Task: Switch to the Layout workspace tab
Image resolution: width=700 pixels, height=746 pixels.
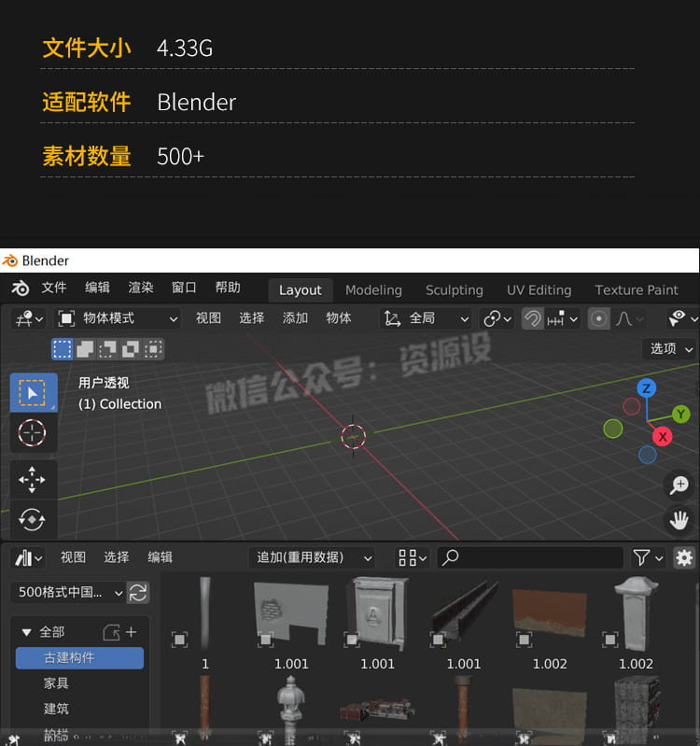Action: coord(301,290)
